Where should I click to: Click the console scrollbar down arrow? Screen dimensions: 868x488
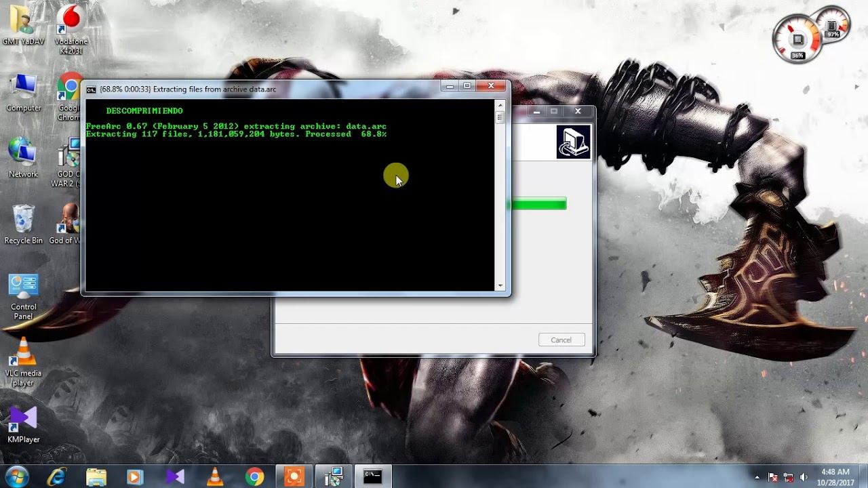pos(500,285)
